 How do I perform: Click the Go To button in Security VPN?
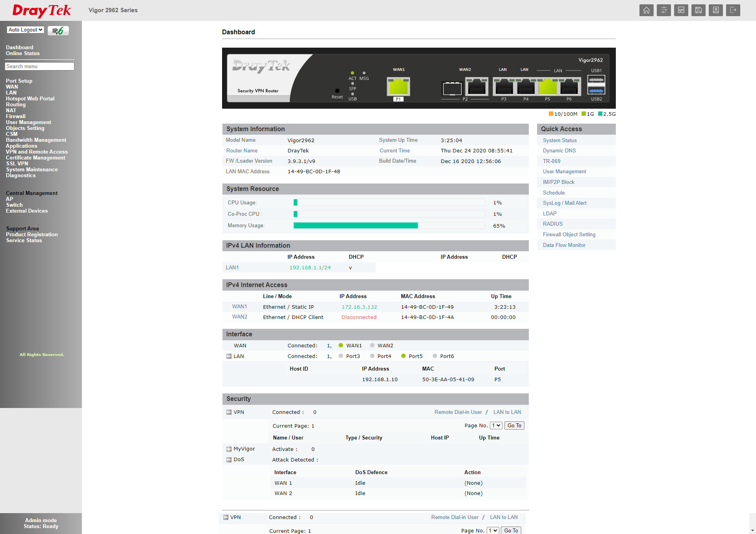(514, 426)
